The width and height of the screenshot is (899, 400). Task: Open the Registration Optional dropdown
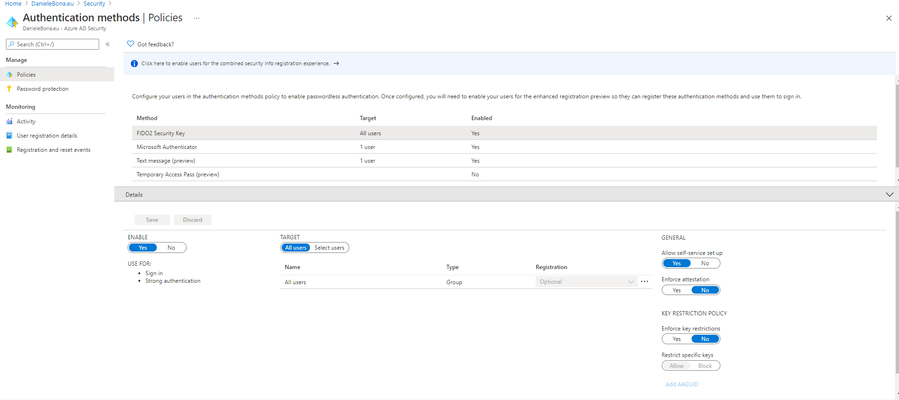(x=587, y=281)
